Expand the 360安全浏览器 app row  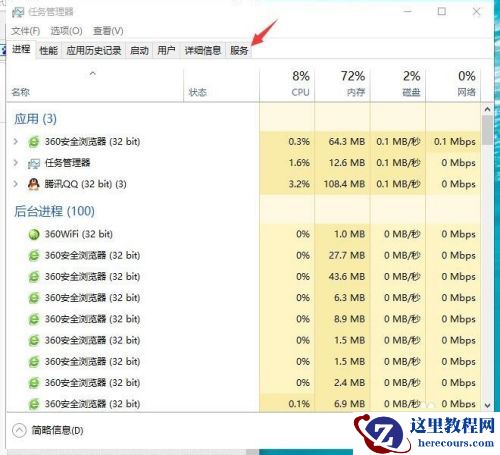[15, 141]
